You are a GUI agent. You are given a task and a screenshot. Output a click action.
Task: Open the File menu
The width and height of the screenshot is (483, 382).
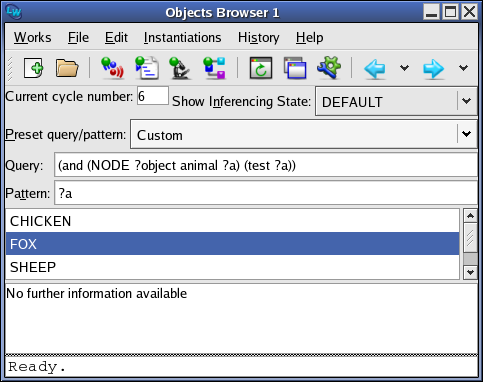pyautogui.click(x=78, y=37)
